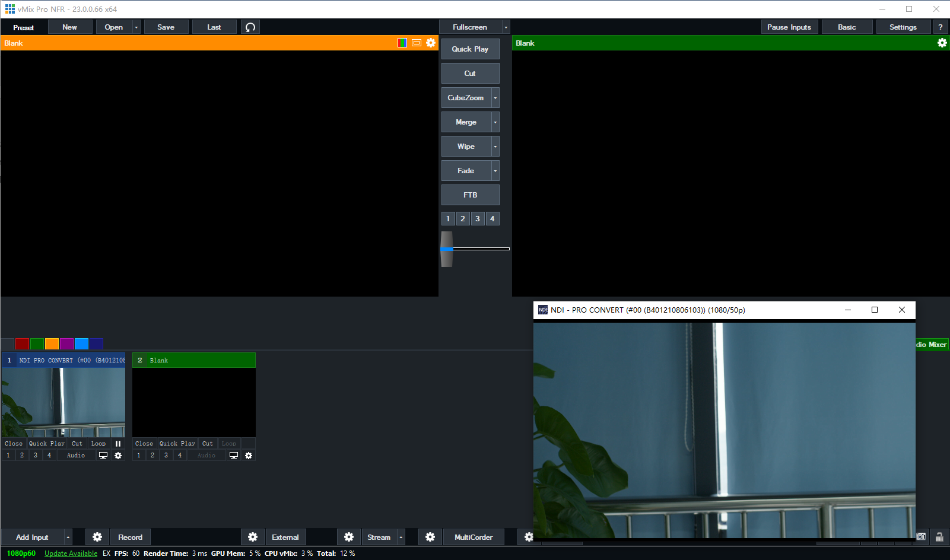The width and height of the screenshot is (950, 560).
Task: Click the lock icon at bottom right
Action: [x=939, y=537]
